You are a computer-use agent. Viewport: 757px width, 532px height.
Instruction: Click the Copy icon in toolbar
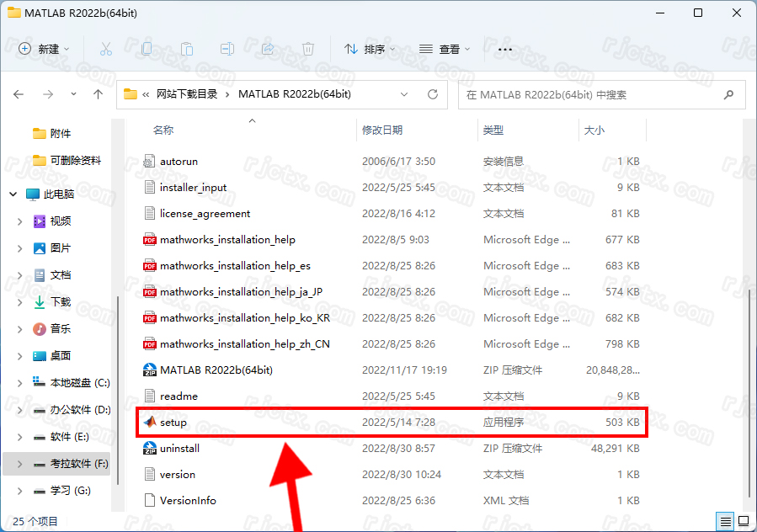point(147,49)
